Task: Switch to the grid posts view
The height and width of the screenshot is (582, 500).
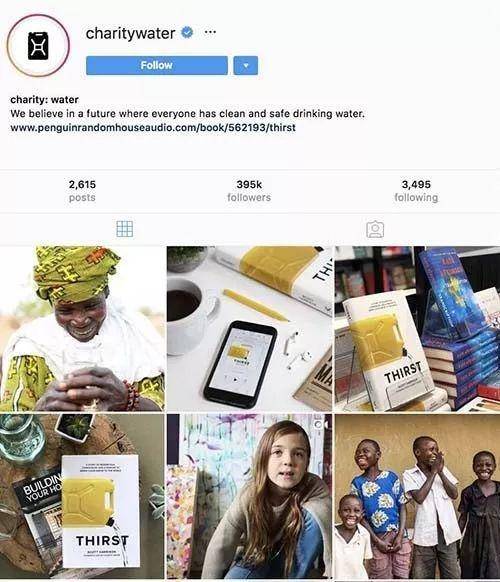Action: click(124, 229)
